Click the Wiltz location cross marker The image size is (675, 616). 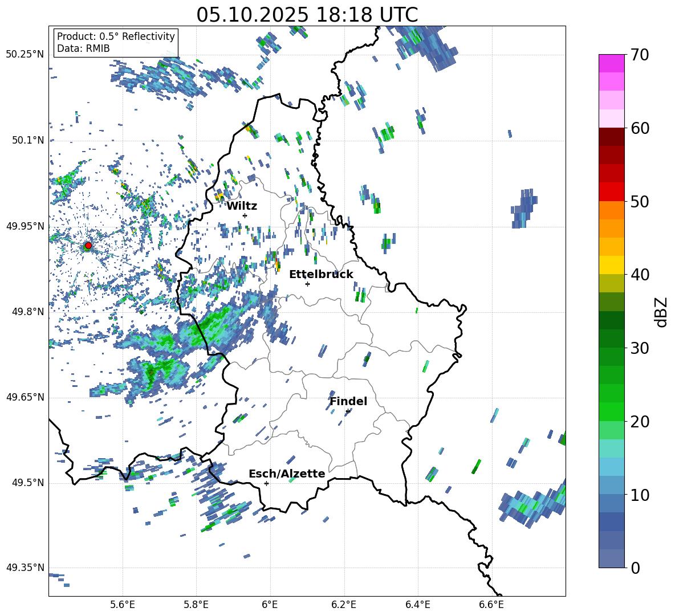coord(245,215)
